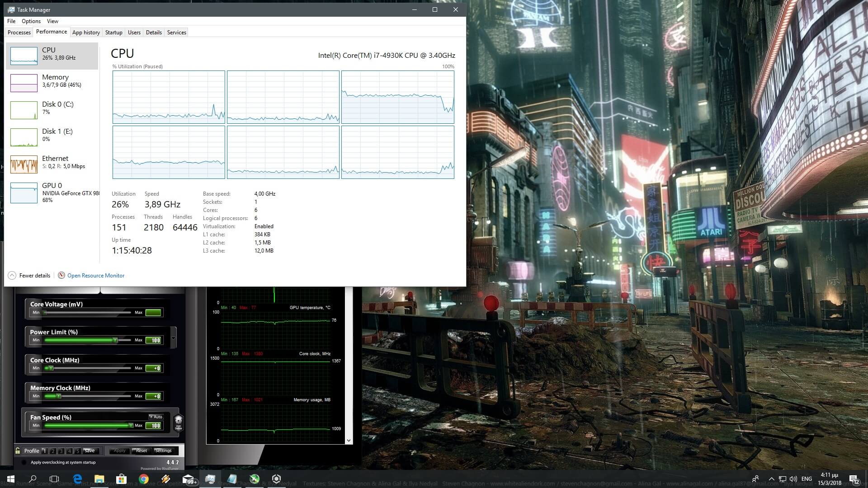Screen dimensions: 868x488
Task: Click the fan User Define icon
Action: point(178,422)
